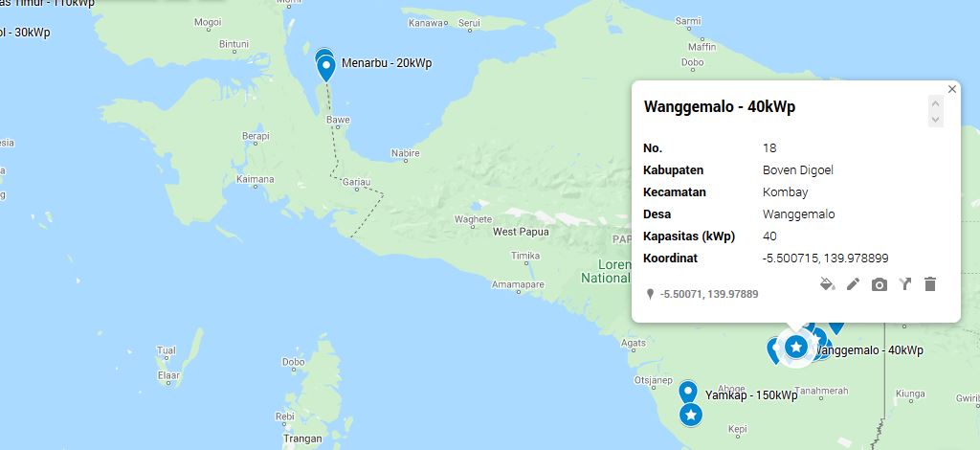This screenshot has width=980, height=450.
Task: Click the paint bucket style icon
Action: click(828, 284)
